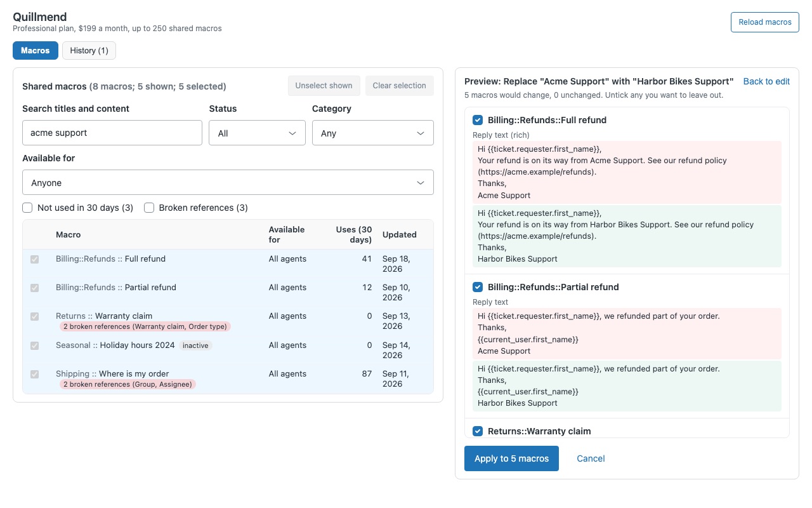The width and height of the screenshot is (812, 508).
Task: Untick Billing::Refunds::Full refund in the preview
Action: [478, 120]
